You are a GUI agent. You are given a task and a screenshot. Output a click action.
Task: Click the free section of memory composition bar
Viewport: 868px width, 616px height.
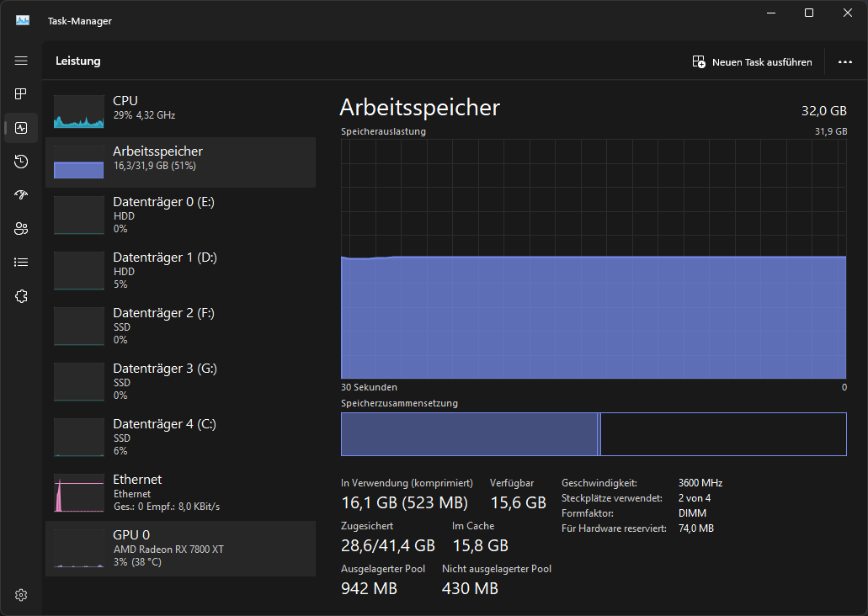[723, 434]
